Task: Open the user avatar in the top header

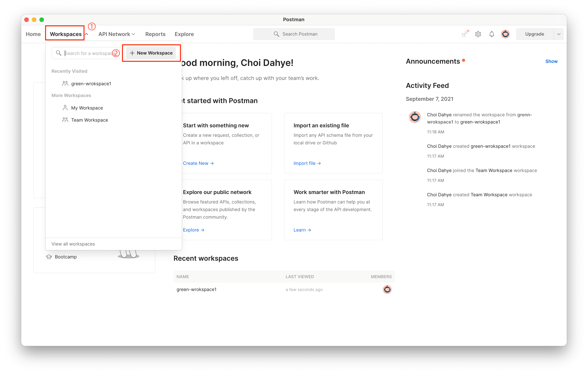Action: pos(505,34)
